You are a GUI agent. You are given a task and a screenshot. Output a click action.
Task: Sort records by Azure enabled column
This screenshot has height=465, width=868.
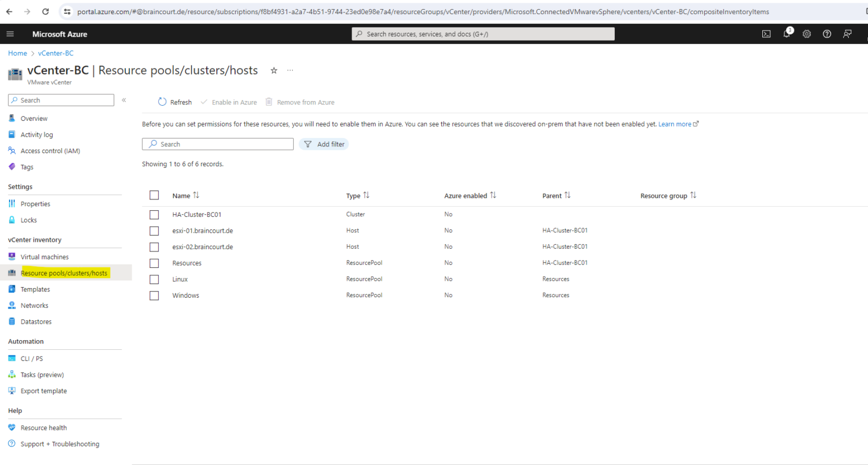[469, 195]
